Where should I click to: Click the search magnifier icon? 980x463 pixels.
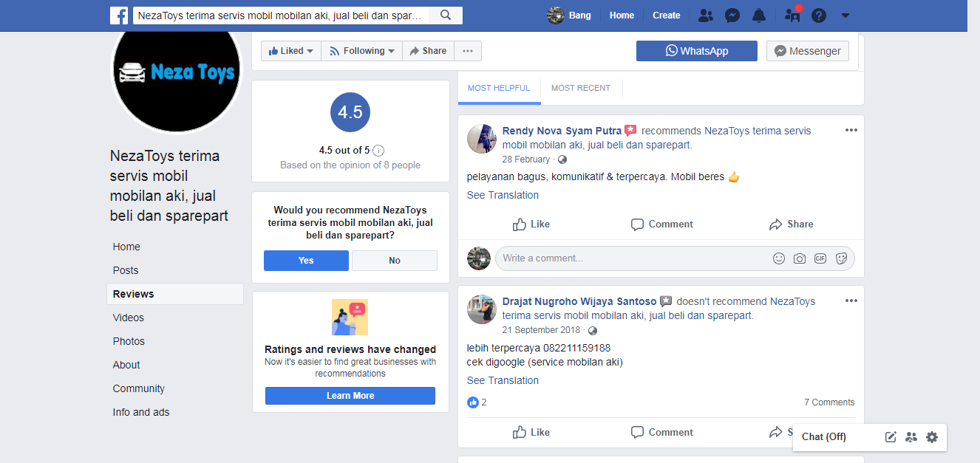(446, 15)
